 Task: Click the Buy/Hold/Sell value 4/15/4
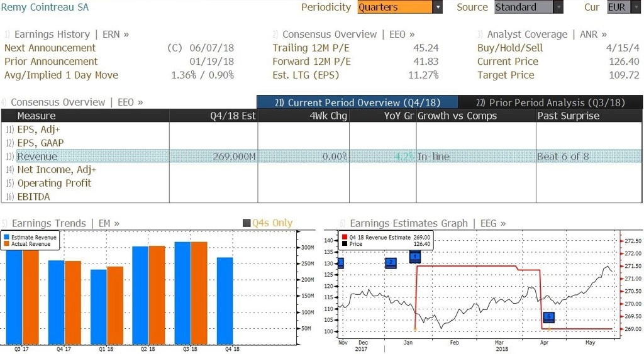[623, 48]
